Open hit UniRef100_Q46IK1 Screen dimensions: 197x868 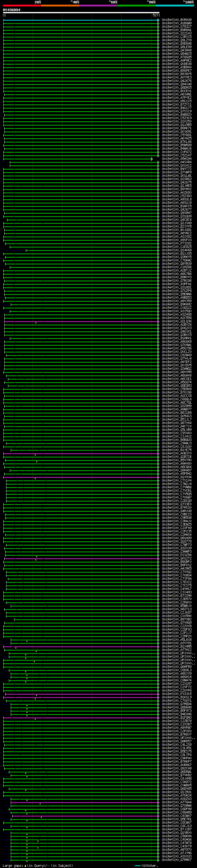pyautogui.click(x=176, y=332)
